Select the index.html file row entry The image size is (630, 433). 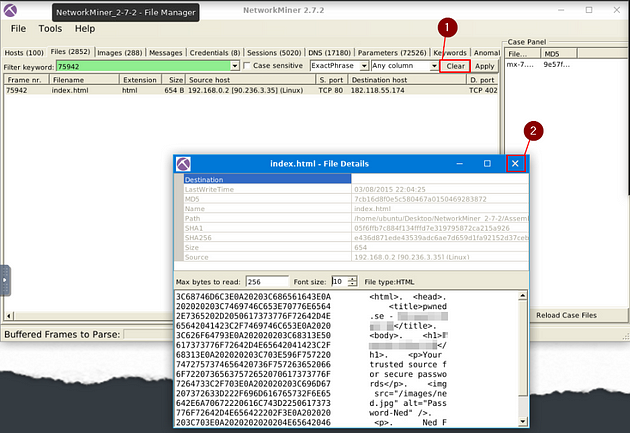tap(70, 90)
